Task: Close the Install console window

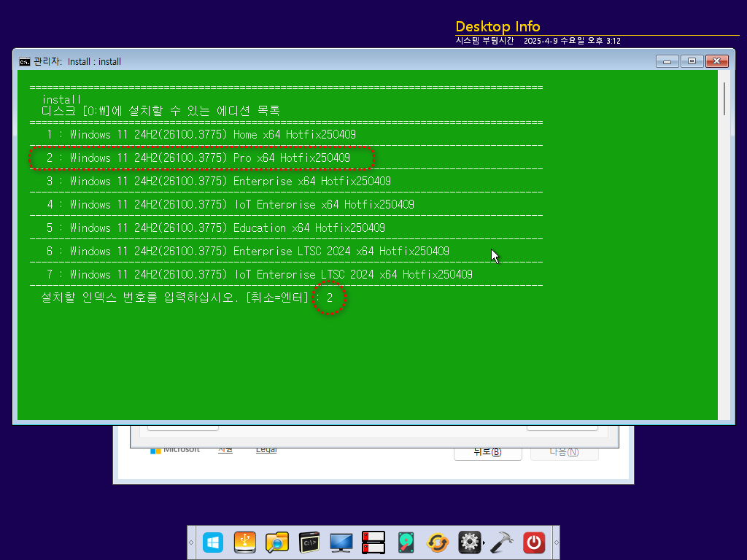Action: tap(716, 61)
